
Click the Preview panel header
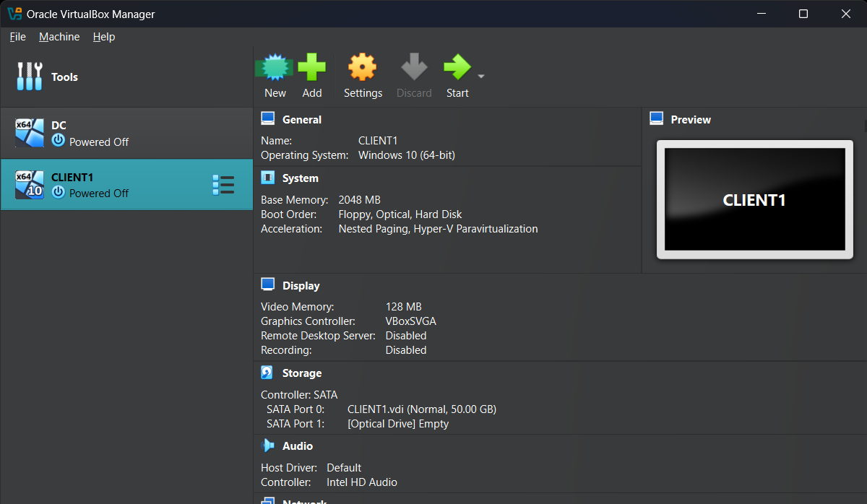point(691,120)
